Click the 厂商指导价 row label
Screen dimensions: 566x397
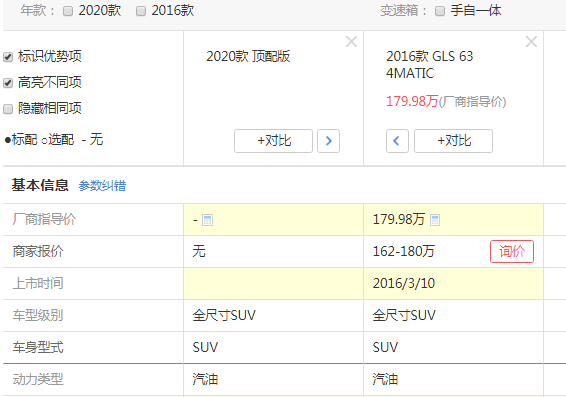pyautogui.click(x=44, y=219)
